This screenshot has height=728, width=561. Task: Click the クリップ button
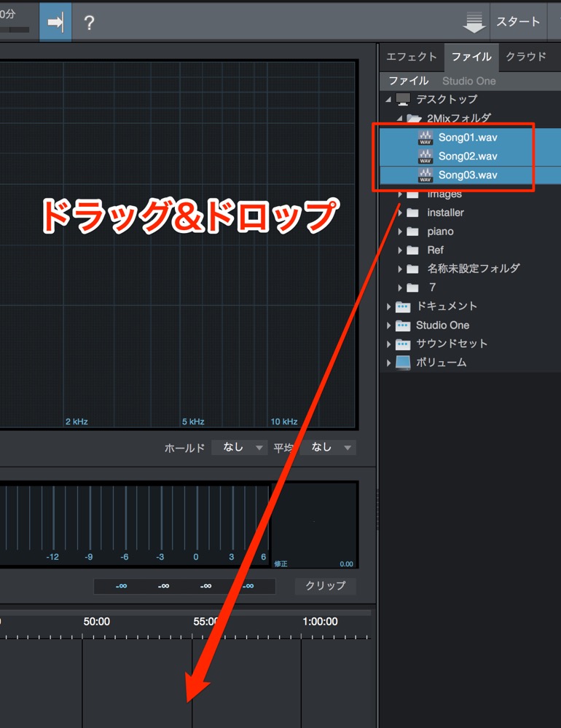point(326,586)
